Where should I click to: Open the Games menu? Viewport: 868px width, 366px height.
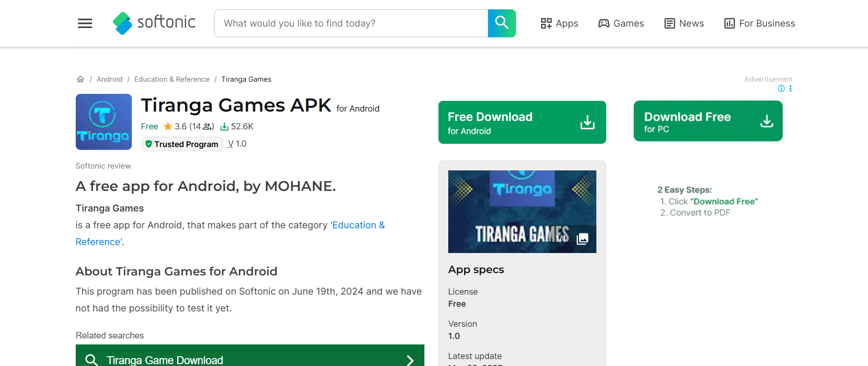click(x=621, y=23)
